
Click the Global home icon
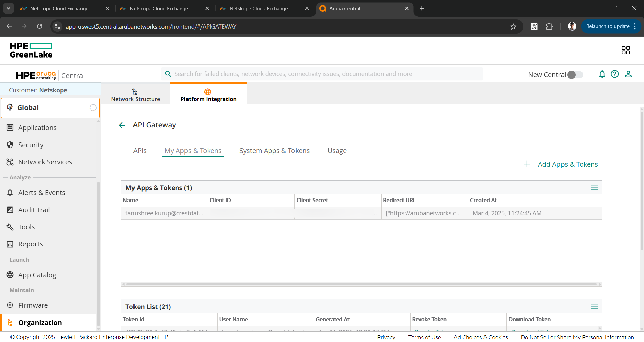10,107
